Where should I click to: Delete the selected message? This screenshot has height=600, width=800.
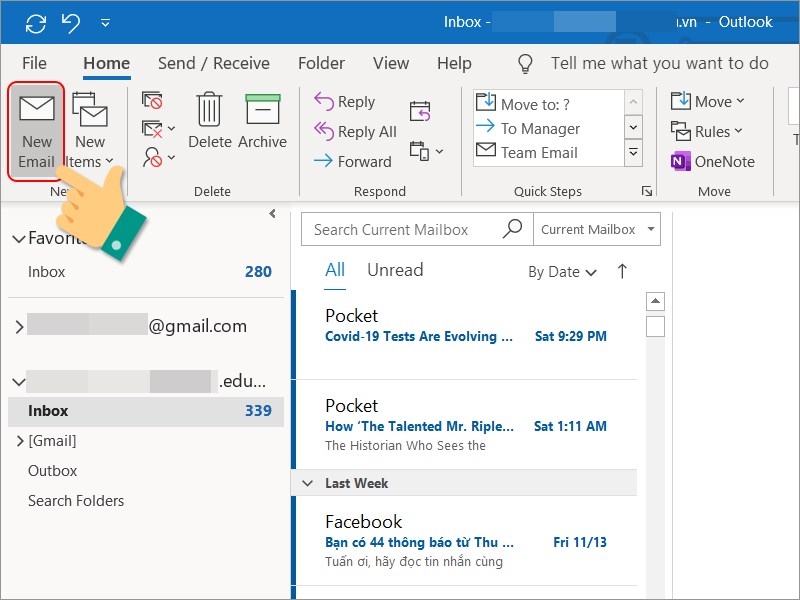coord(210,121)
